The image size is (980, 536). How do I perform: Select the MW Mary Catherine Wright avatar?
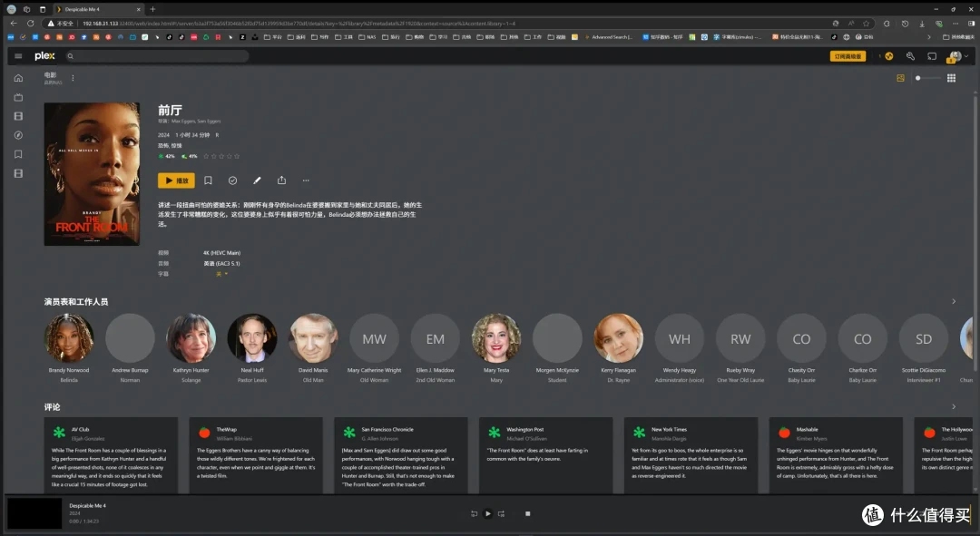pos(375,338)
